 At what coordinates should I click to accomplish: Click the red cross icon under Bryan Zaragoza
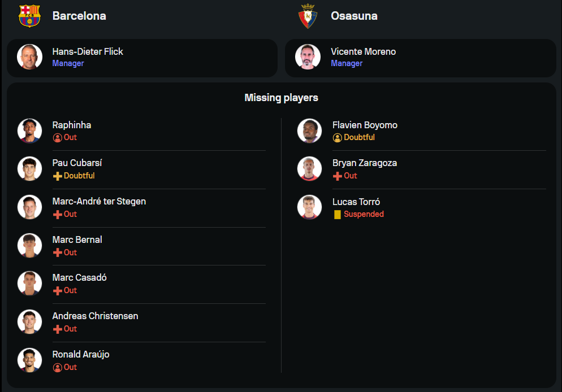[338, 176]
